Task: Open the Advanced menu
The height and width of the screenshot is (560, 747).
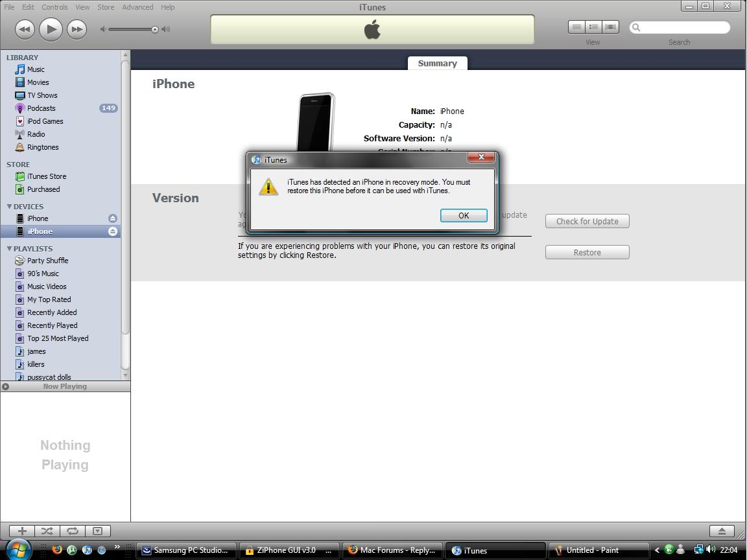Action: (x=137, y=7)
